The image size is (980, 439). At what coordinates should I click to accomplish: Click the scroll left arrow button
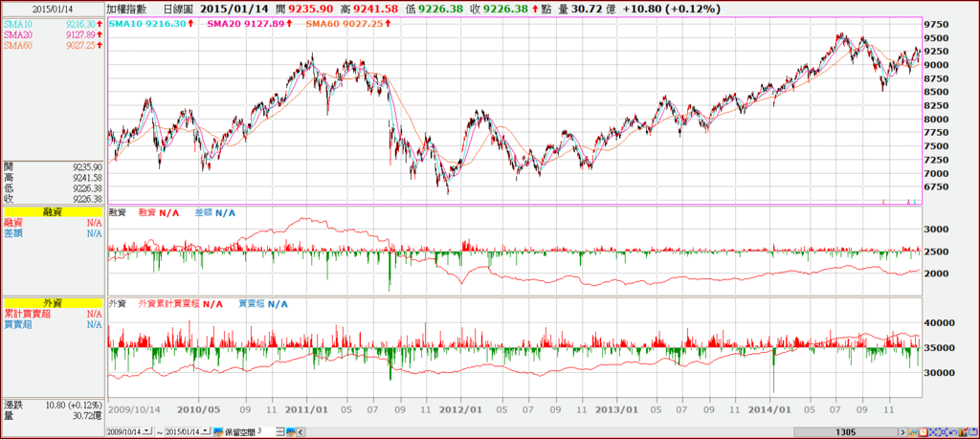pyautogui.click(x=301, y=432)
